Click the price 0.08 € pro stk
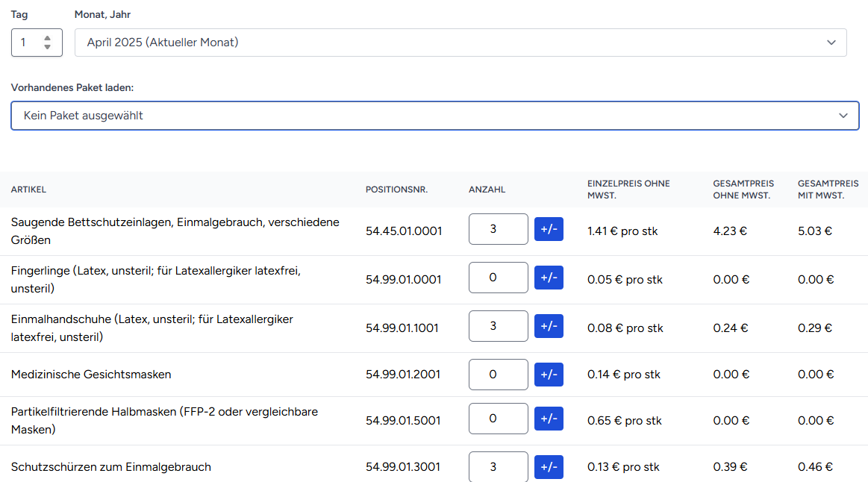This screenshot has height=482, width=868. tap(625, 328)
